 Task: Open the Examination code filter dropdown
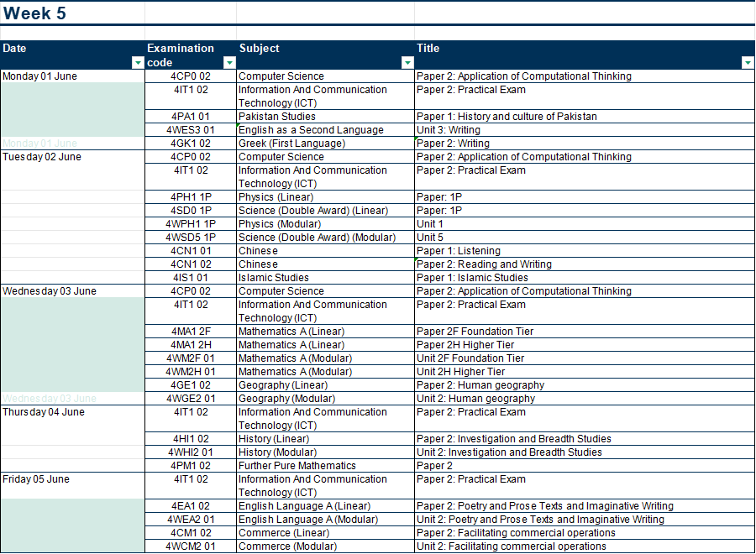(x=228, y=63)
